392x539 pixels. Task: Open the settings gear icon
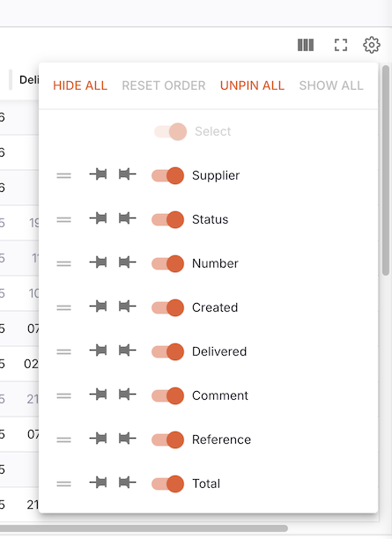pos(372,45)
